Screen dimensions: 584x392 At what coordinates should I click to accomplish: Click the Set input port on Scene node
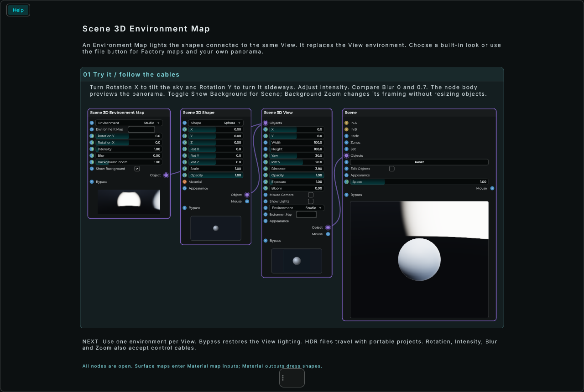point(346,149)
